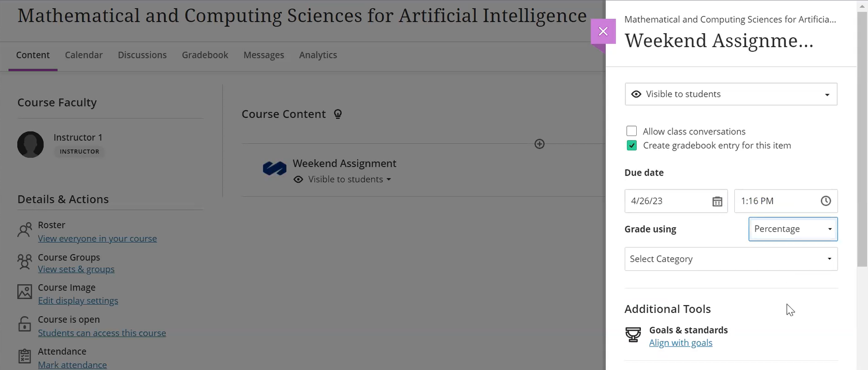The image size is (868, 370).
Task: Click the clock icon in time field
Action: pos(825,201)
